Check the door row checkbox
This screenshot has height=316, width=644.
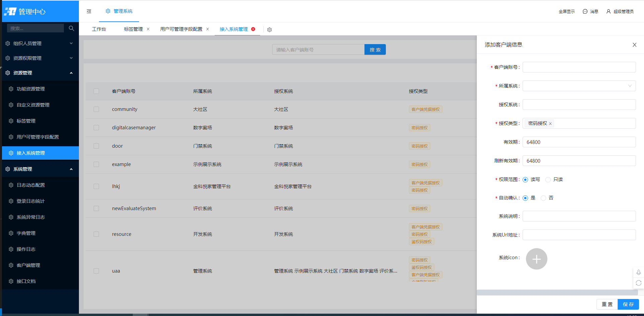click(x=96, y=146)
